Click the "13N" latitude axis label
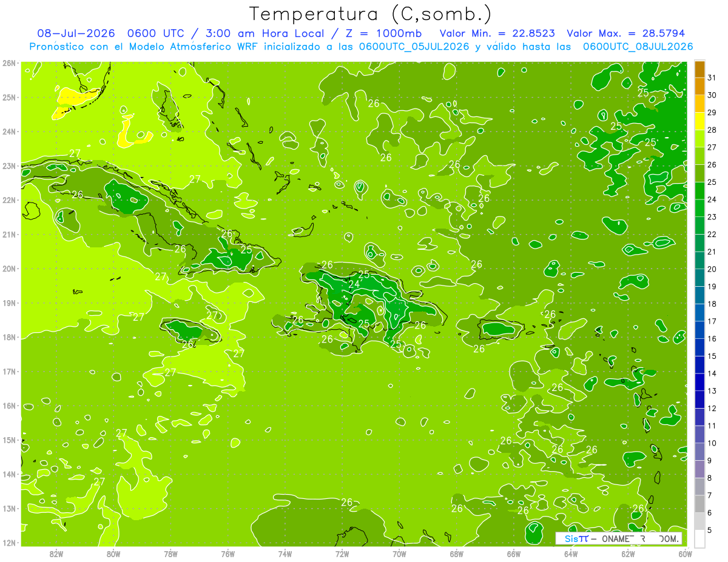 (8, 508)
